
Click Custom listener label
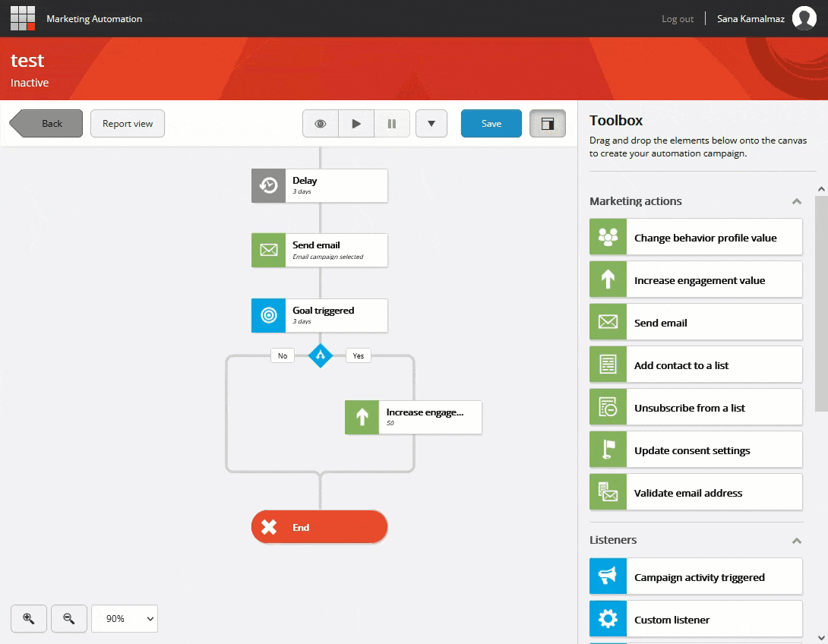click(672, 620)
